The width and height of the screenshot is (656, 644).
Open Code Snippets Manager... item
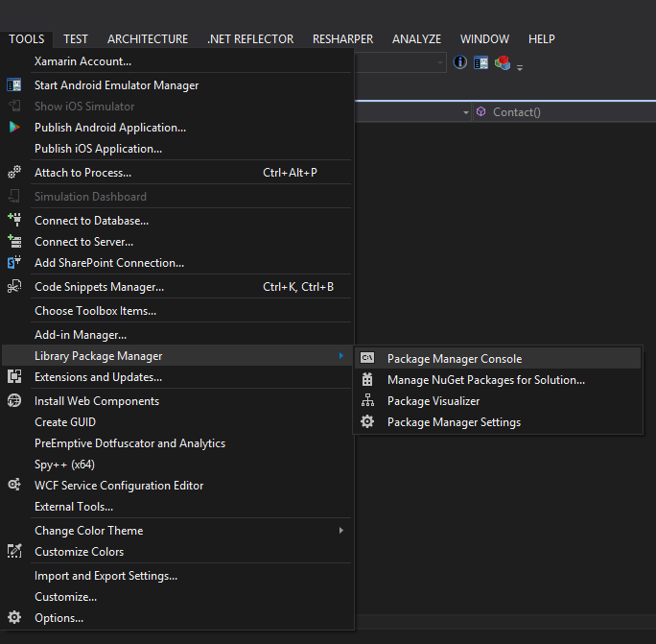tap(177, 286)
